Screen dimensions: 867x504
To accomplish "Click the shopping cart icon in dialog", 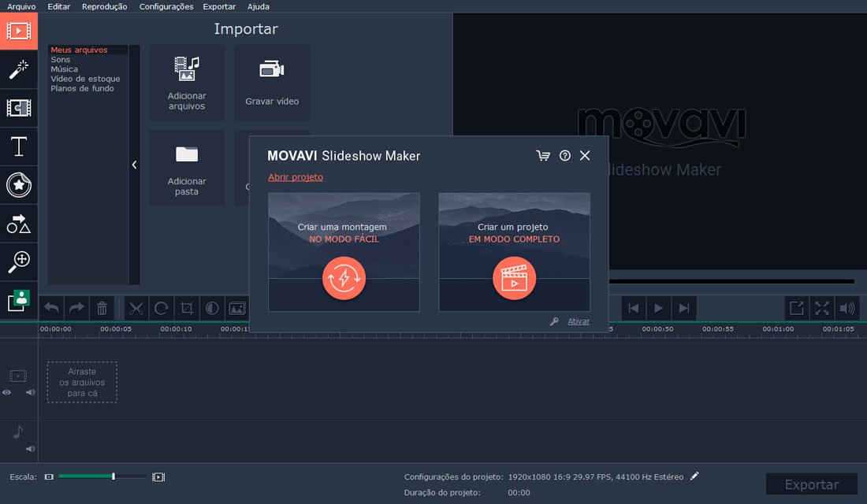I will pyautogui.click(x=543, y=156).
